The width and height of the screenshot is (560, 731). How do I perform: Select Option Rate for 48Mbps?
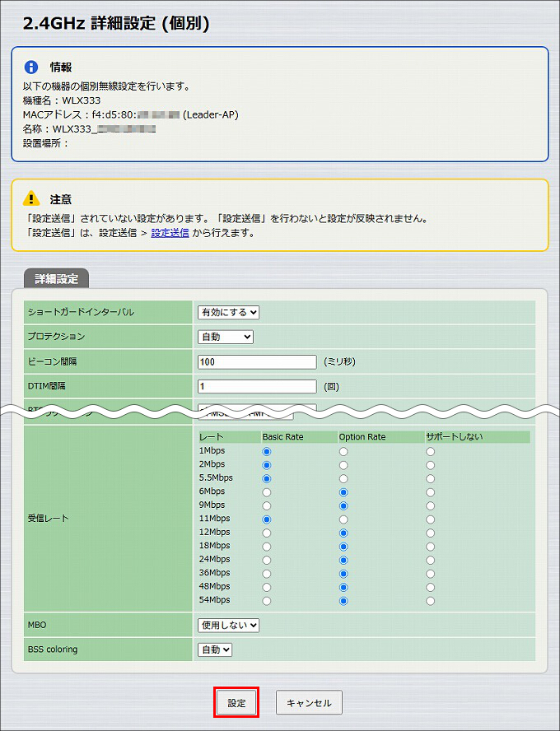point(343,587)
